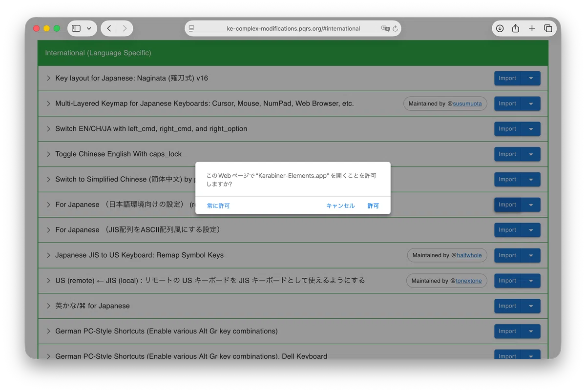This screenshot has width=586, height=392.
Task: Show downloads with the download icon
Action: pyautogui.click(x=500, y=28)
